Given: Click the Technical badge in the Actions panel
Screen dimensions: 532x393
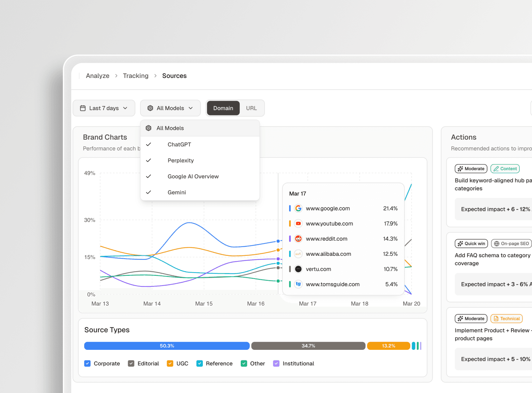Looking at the screenshot, I should (x=506, y=319).
